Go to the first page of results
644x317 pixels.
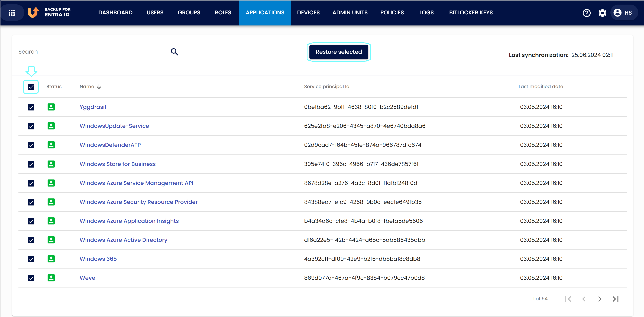[568, 299]
